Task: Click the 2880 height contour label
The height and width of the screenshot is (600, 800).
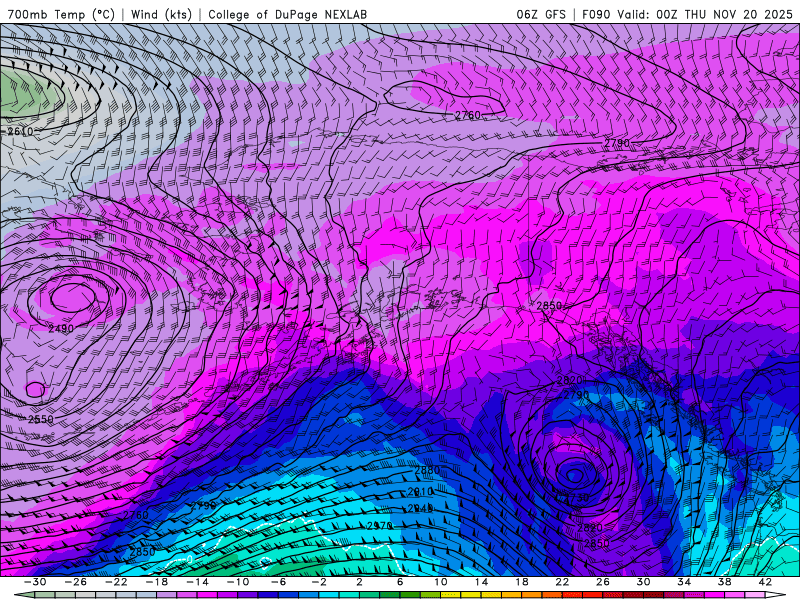Action: pyautogui.click(x=427, y=470)
